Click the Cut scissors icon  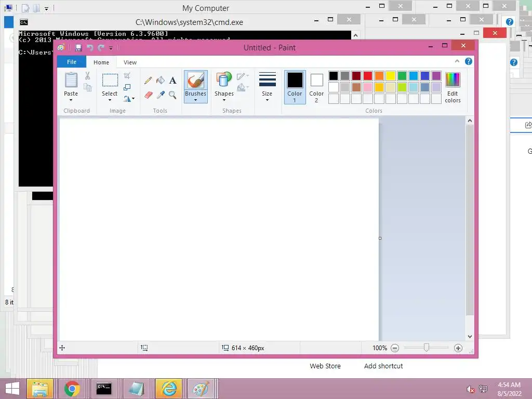point(87,75)
